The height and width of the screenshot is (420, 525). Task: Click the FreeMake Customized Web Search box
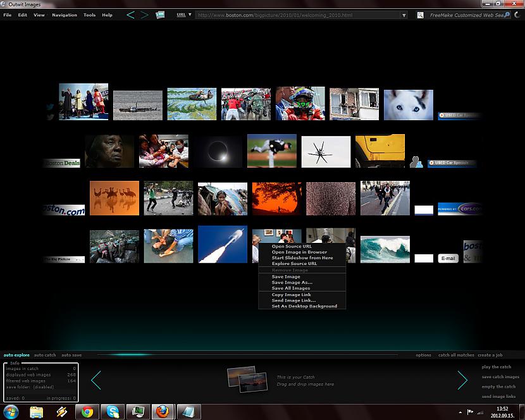coord(466,15)
